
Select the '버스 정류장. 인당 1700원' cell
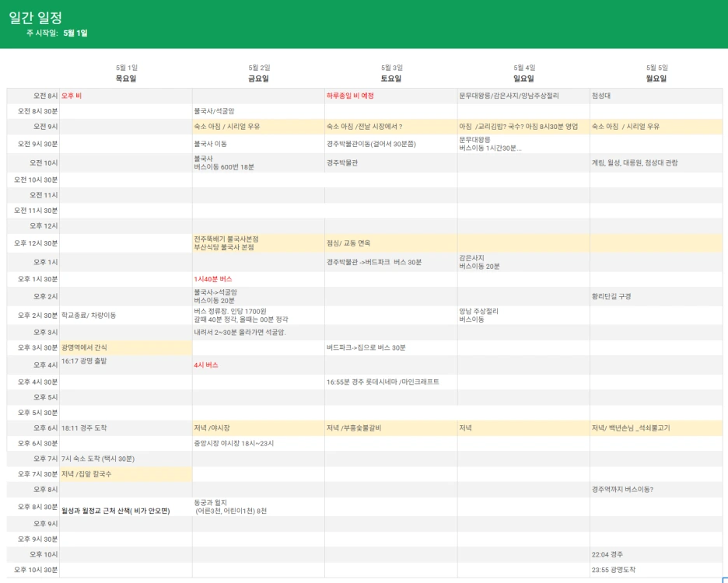pyautogui.click(x=258, y=315)
